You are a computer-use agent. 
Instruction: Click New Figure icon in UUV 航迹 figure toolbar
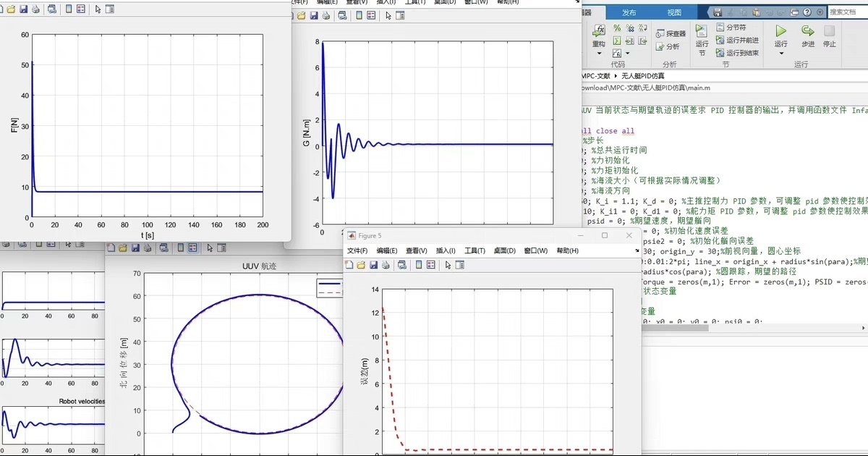coord(111,248)
